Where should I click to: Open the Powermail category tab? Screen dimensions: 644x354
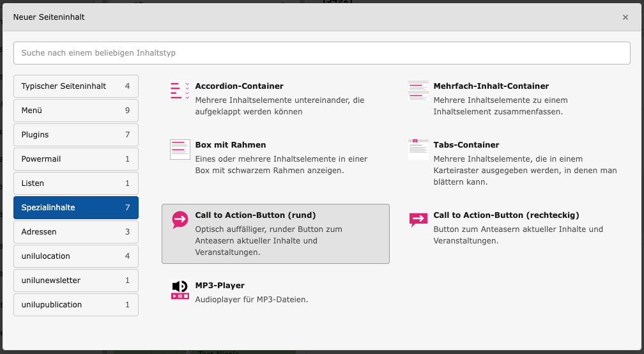pos(75,159)
